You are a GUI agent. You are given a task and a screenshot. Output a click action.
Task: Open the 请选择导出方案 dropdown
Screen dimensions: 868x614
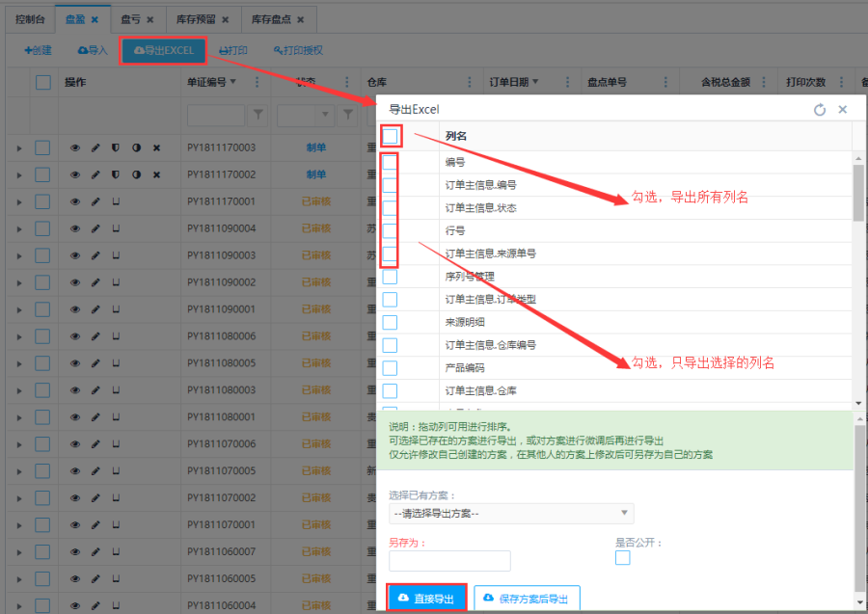(511, 513)
